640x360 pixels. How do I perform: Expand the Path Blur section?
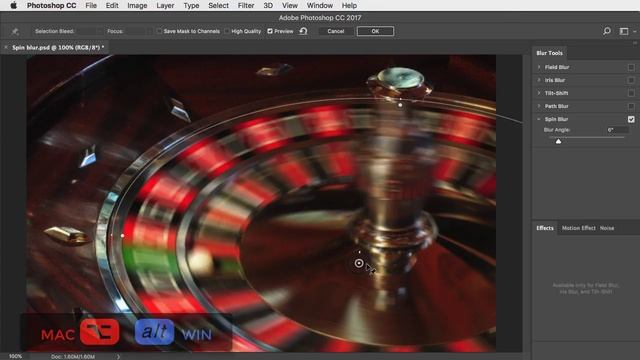(539, 106)
